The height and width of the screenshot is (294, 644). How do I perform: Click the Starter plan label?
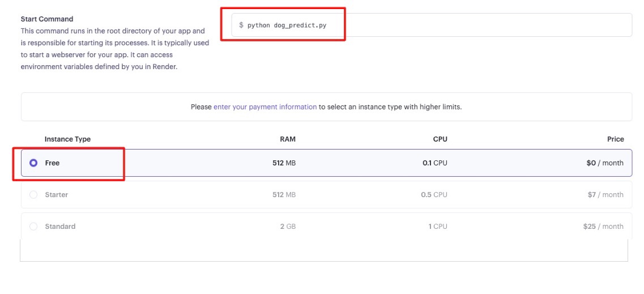(x=56, y=195)
